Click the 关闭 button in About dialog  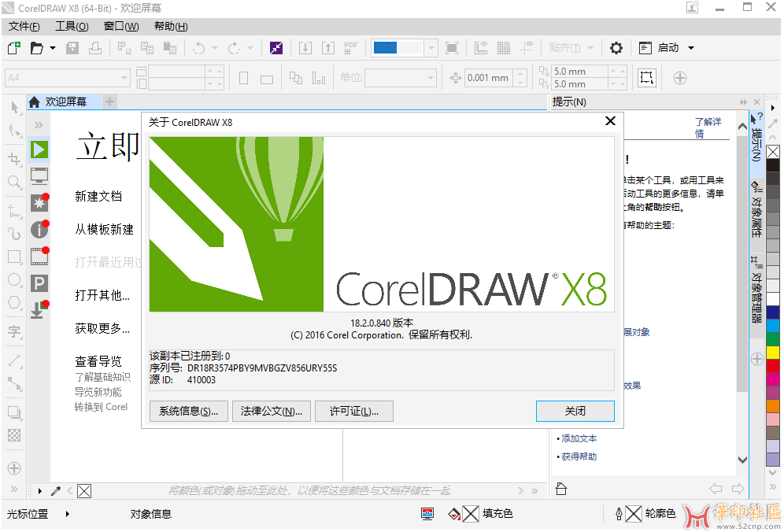click(x=575, y=412)
